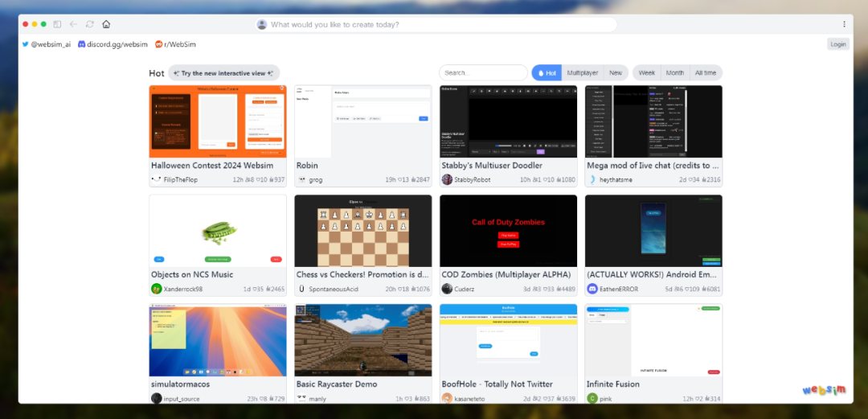868x419 pixels.
Task: Open the @websim_ai Twitter link
Action: (x=47, y=44)
